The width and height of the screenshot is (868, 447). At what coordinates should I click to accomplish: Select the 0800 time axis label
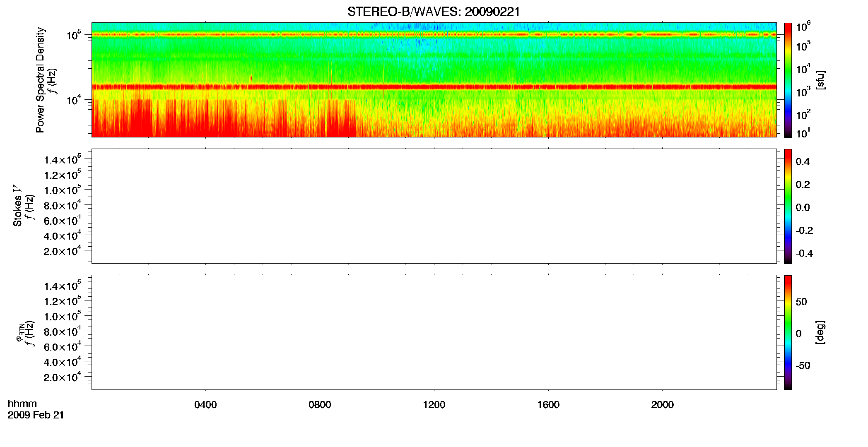tap(320, 405)
